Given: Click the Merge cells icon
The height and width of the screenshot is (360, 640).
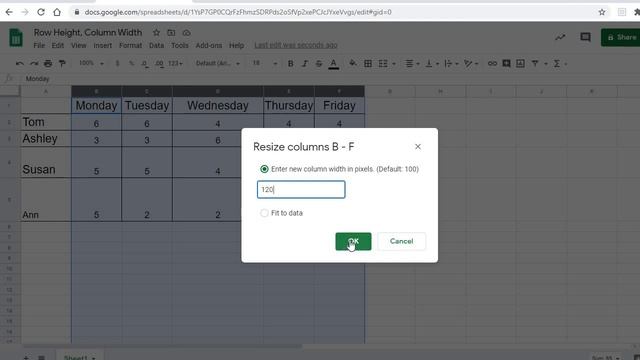Looking at the screenshot, I should [x=383, y=63].
